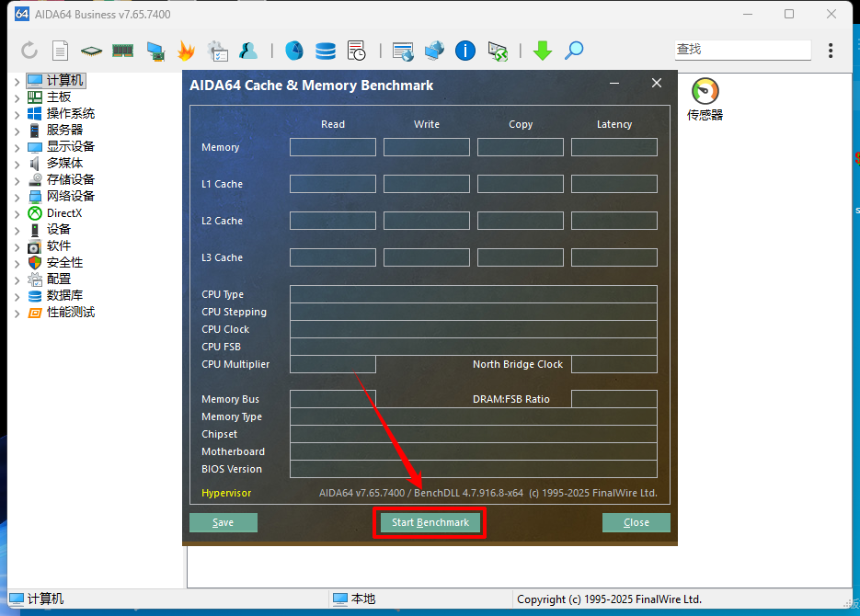Click 本地 in the status bar
The image size is (860, 616).
pyautogui.click(x=362, y=599)
